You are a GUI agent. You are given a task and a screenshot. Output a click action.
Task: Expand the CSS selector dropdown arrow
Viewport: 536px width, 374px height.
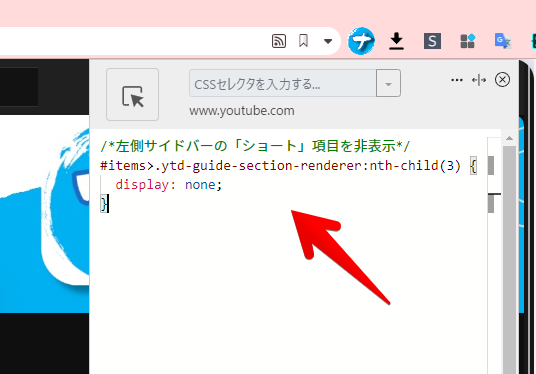(388, 83)
